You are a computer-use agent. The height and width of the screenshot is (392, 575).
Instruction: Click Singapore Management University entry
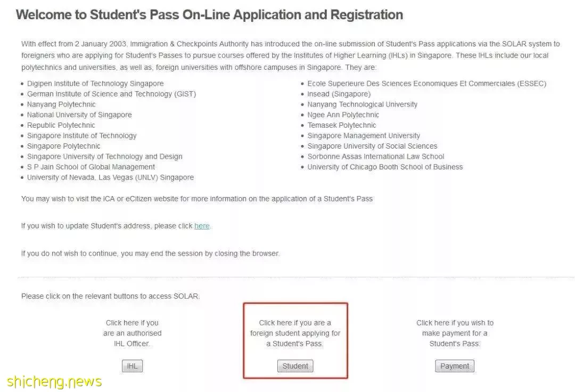click(364, 136)
